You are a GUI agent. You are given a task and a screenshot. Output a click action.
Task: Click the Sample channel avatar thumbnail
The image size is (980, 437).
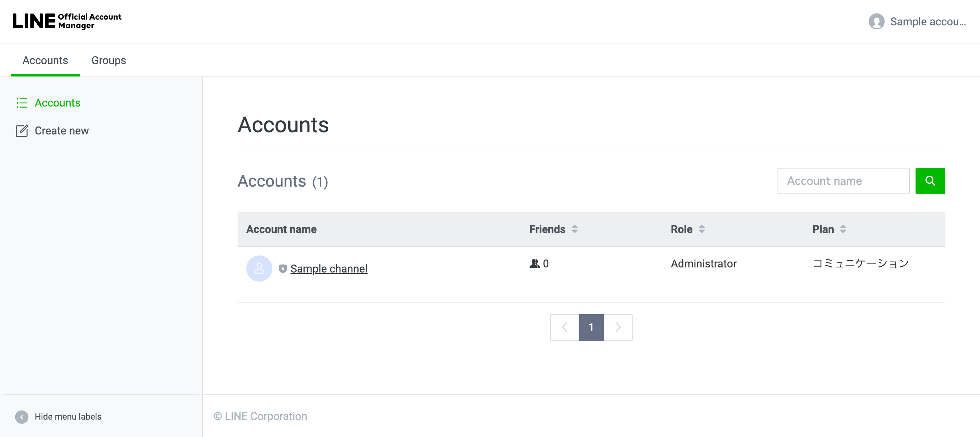click(x=259, y=269)
